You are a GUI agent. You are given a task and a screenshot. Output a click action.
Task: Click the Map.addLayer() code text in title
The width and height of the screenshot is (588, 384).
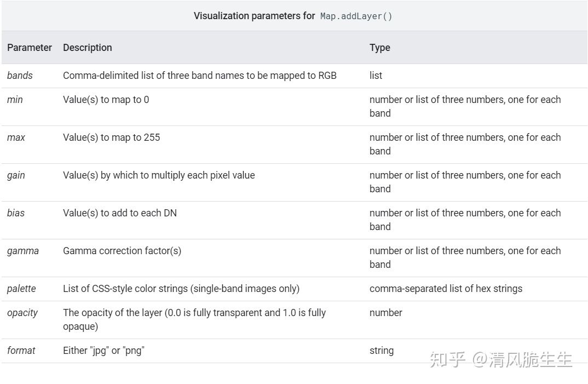(356, 16)
